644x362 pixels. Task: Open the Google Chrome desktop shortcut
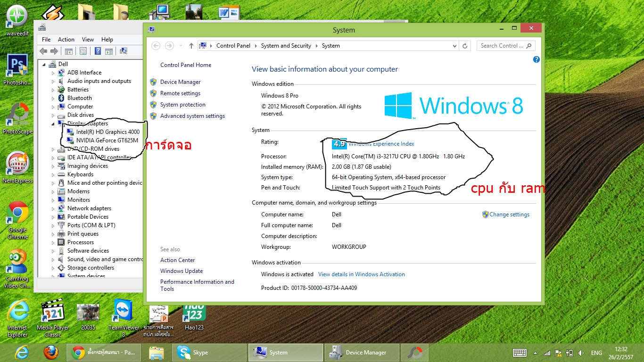[18, 221]
